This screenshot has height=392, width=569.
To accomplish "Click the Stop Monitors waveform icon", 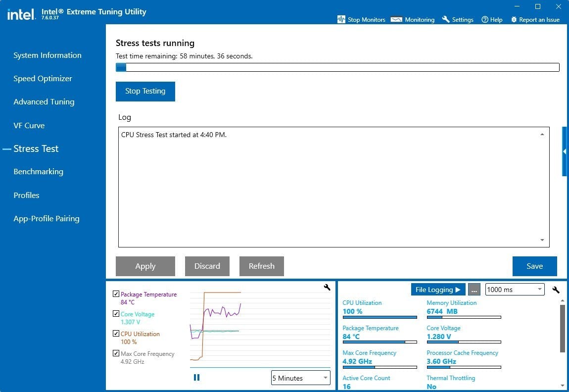I will (x=341, y=19).
